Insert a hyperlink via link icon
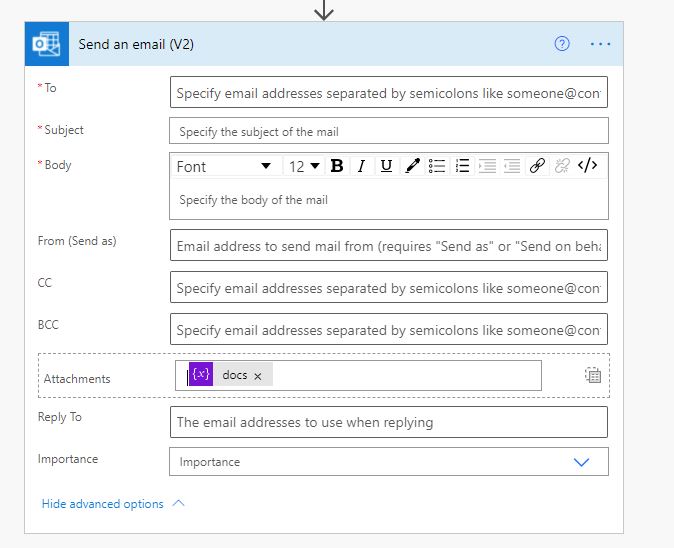 [x=537, y=165]
